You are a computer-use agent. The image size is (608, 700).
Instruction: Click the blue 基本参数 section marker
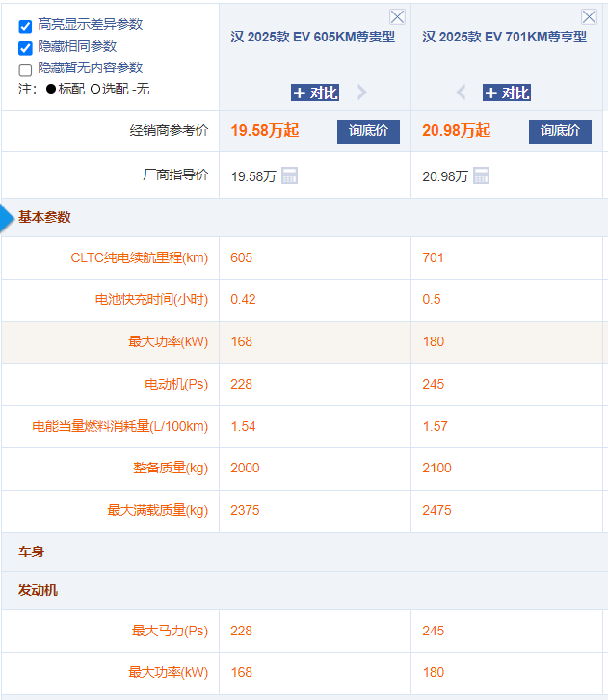pyautogui.click(x=8, y=218)
